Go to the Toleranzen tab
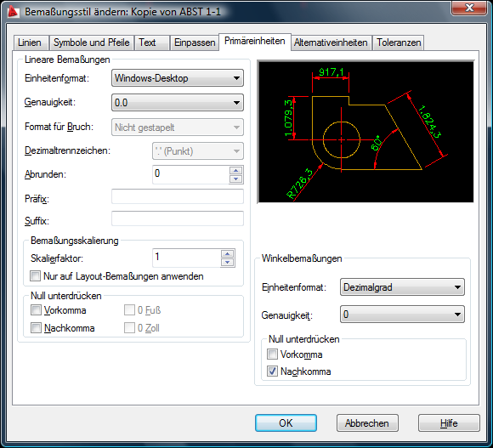Viewport: 493px width, 448px height. click(x=399, y=43)
